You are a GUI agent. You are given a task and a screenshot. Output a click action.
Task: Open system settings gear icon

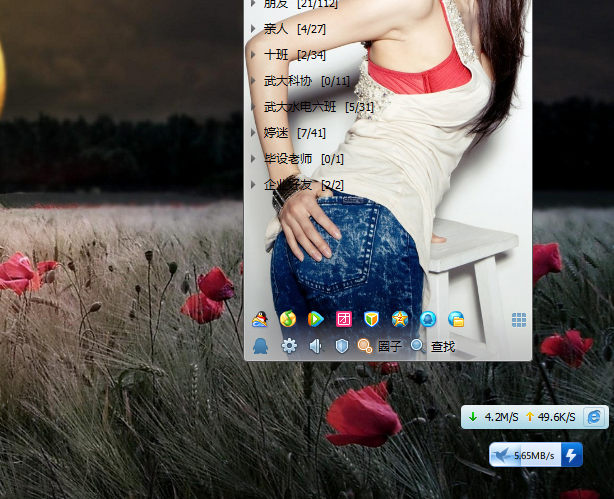[x=289, y=346]
